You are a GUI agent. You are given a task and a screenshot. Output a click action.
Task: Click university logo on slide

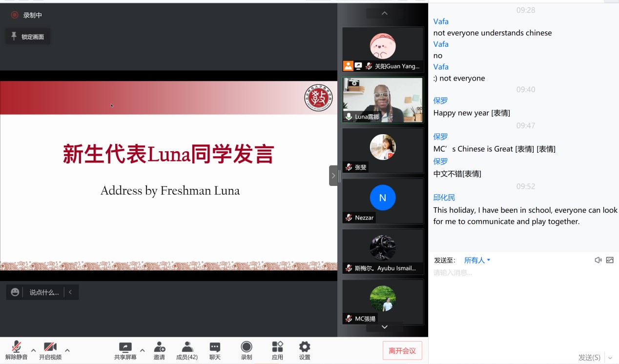[x=318, y=98]
